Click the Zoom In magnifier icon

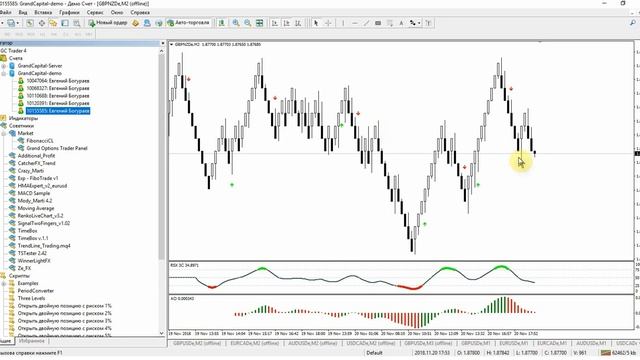[236, 23]
